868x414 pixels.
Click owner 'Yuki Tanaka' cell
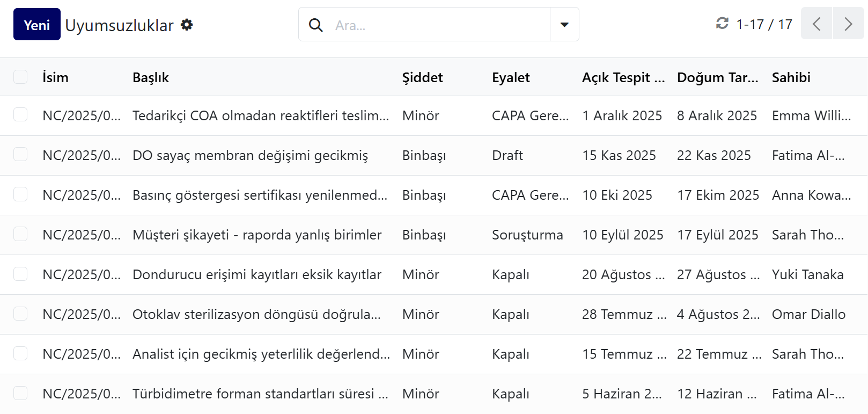coord(807,274)
